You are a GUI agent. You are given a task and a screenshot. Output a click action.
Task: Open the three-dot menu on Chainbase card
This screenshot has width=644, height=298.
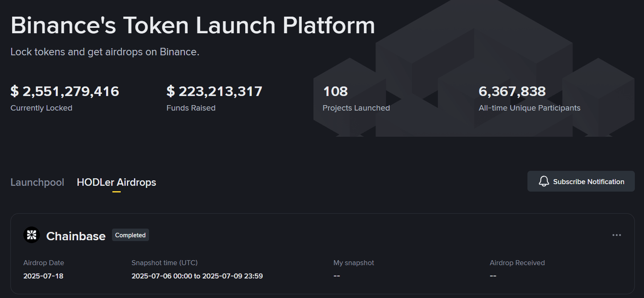point(617,235)
